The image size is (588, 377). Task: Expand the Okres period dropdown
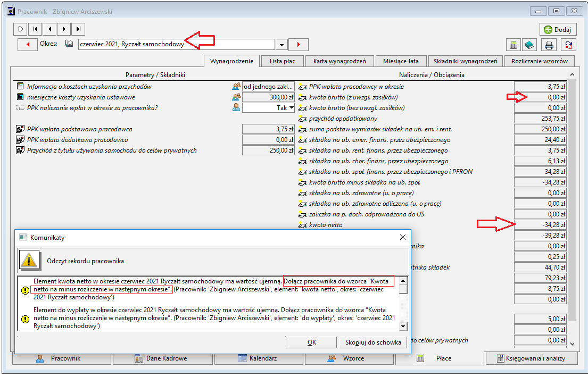pyautogui.click(x=281, y=45)
